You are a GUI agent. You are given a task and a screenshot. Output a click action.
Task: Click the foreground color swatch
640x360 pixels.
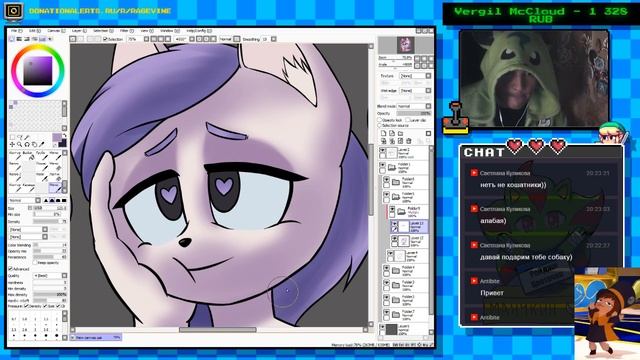pyautogui.click(x=56, y=138)
